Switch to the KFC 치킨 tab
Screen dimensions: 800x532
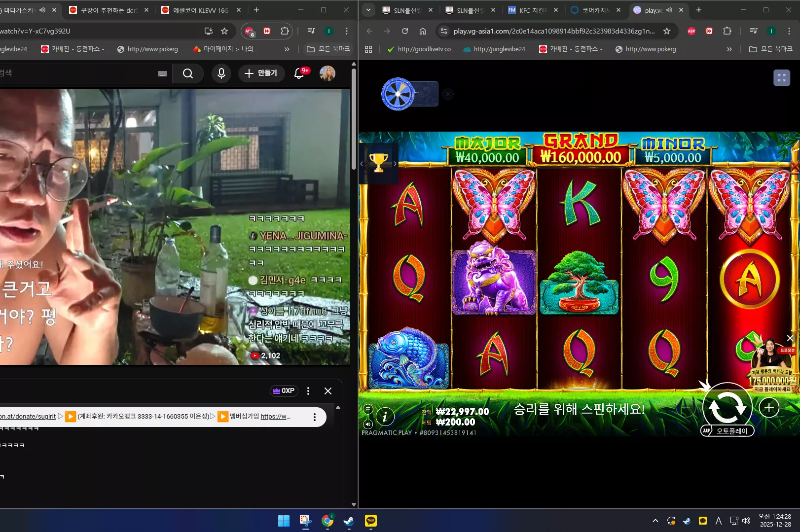(533, 10)
